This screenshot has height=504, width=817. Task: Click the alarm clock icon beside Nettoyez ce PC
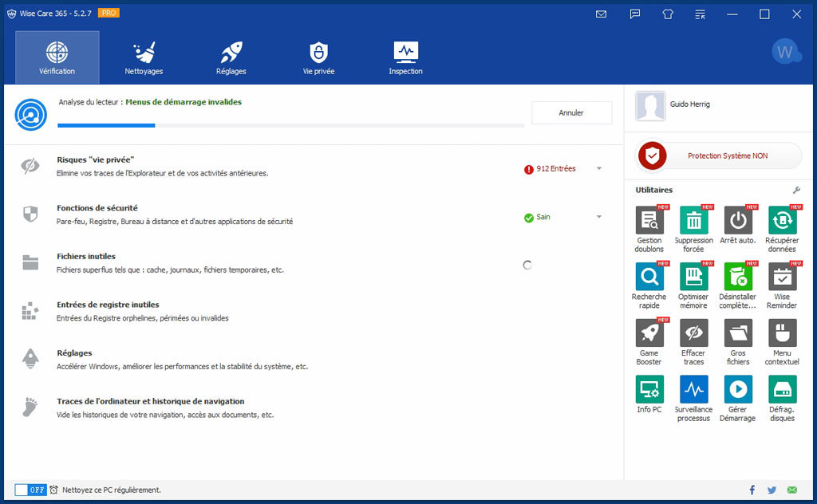click(53, 490)
